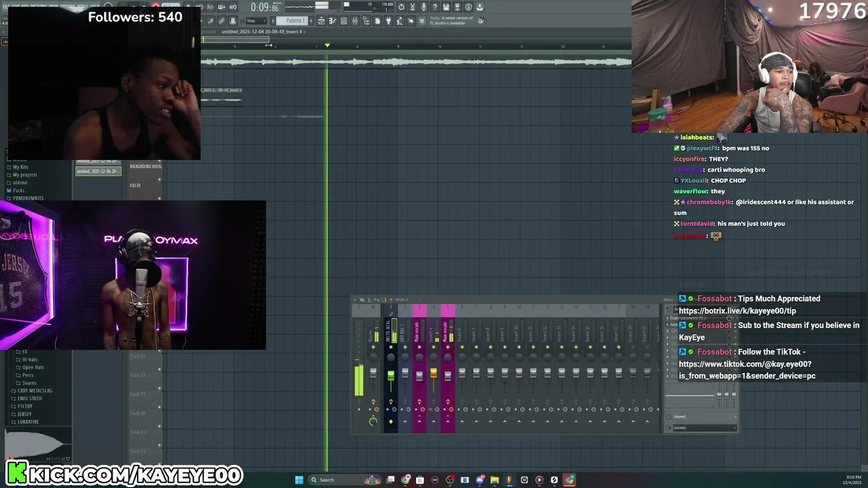Toggle mute LED on Insert 10 track
This screenshot has width=868, height=488.
tap(519, 347)
